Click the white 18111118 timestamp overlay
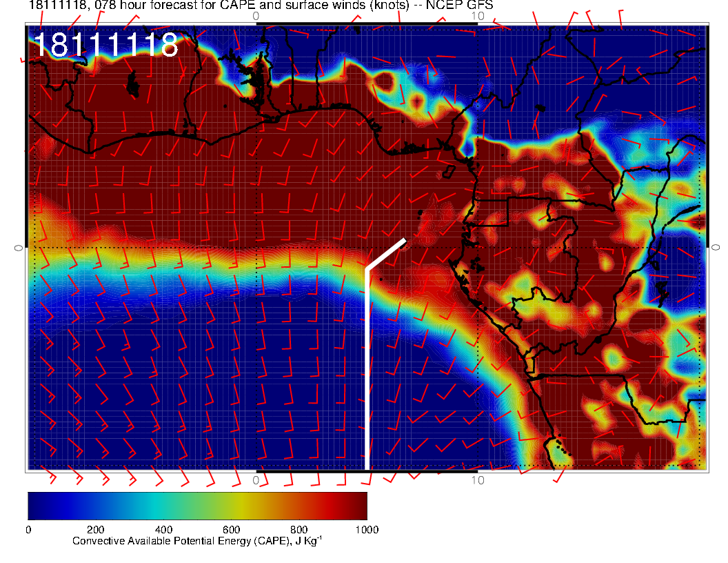 tap(105, 46)
